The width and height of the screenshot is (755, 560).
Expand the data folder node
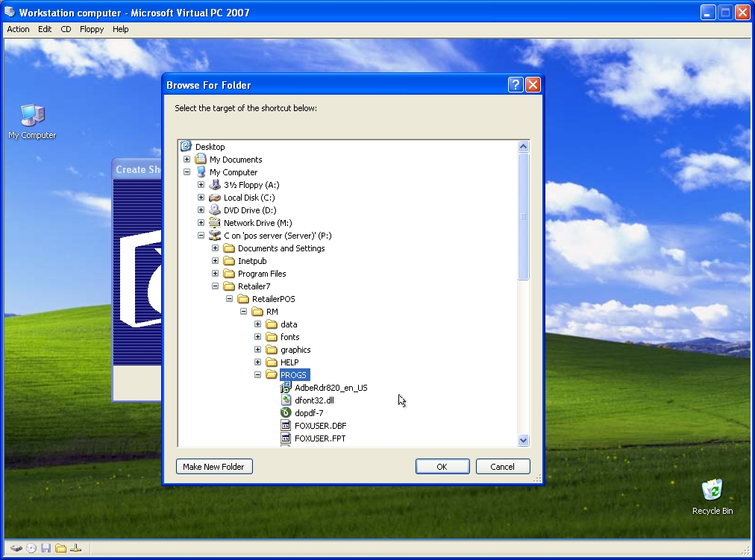click(x=258, y=324)
